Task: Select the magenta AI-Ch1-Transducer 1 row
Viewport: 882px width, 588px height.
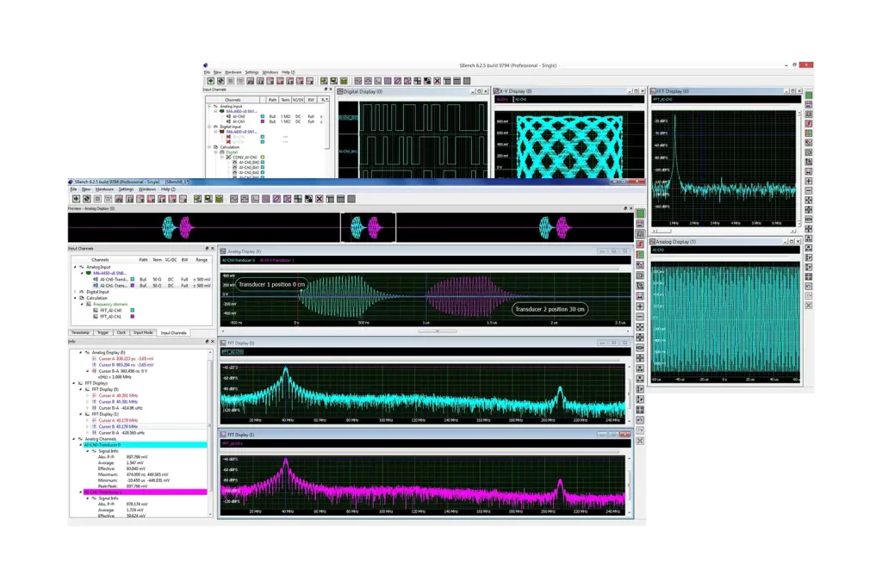Action: point(145,492)
